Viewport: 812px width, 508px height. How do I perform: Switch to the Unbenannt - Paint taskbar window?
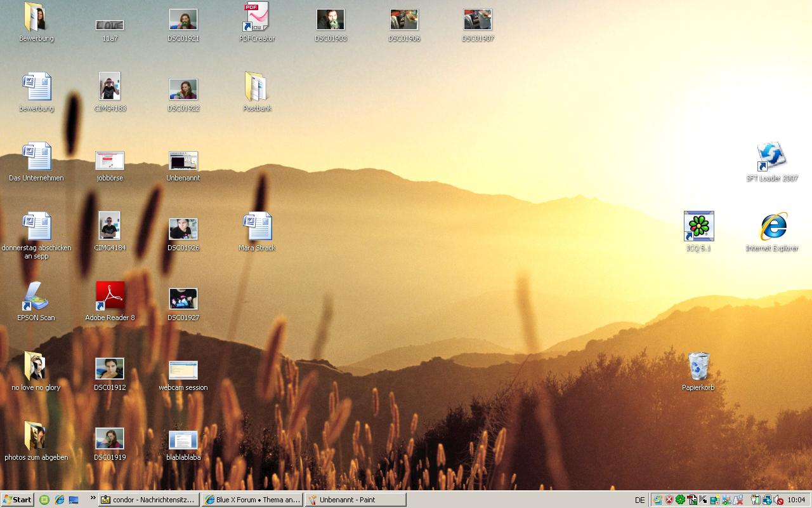[355, 500]
